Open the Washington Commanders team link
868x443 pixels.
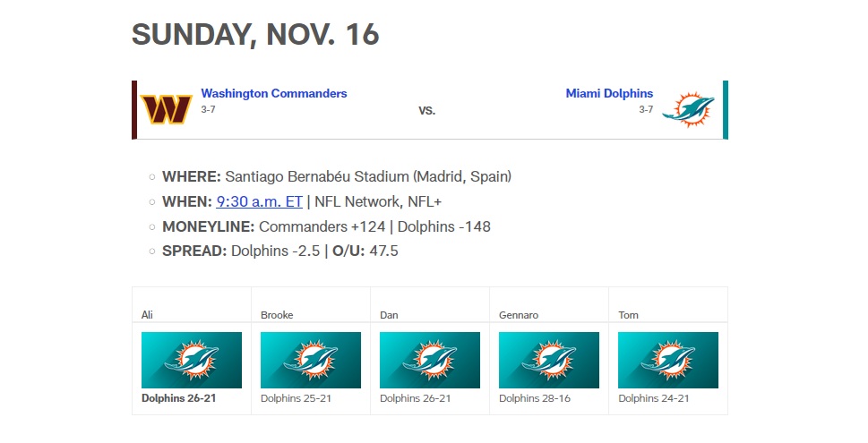point(273,93)
